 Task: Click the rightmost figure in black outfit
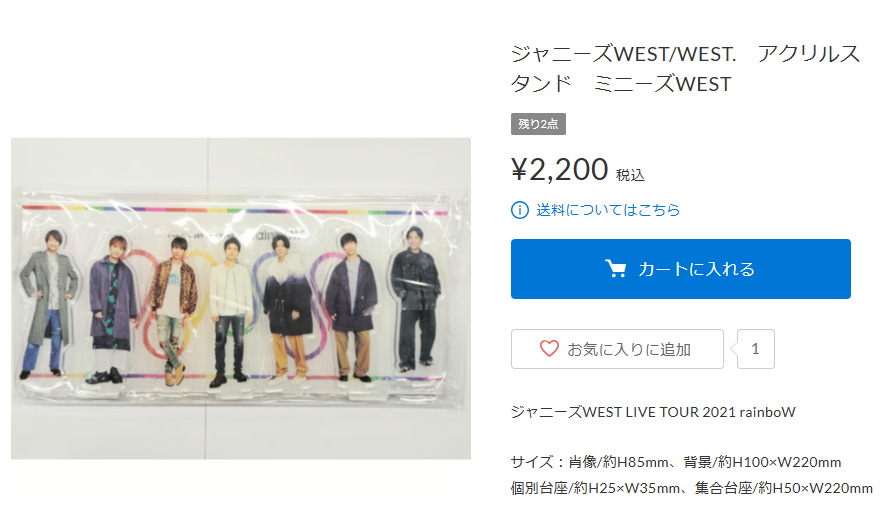pyautogui.click(x=416, y=298)
